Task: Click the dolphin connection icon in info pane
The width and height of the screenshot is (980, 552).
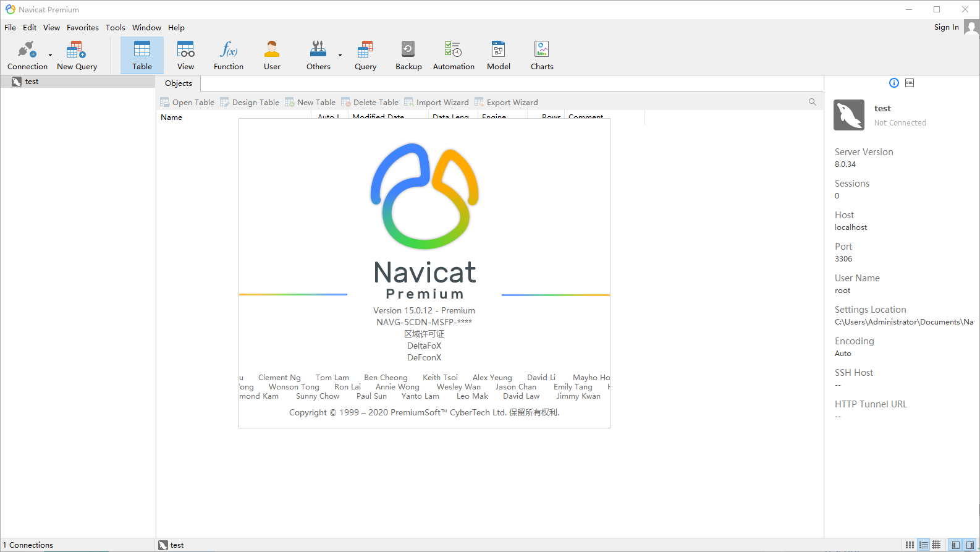Action: pyautogui.click(x=849, y=115)
